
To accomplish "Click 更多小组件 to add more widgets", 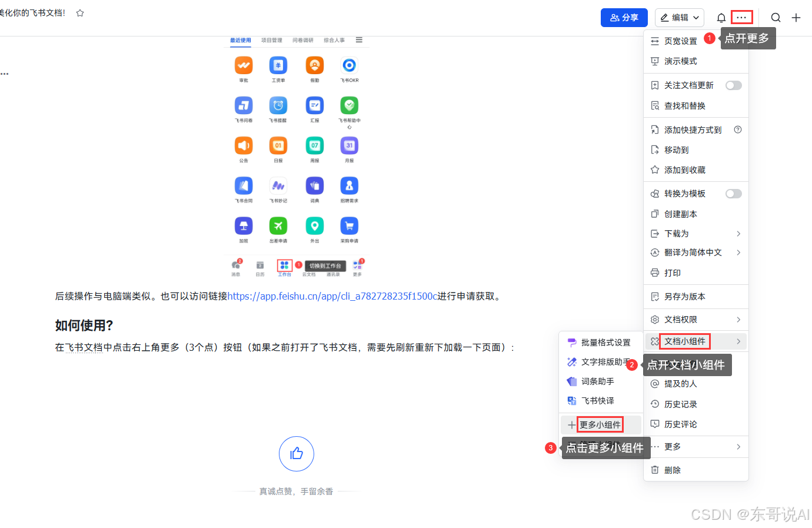I will [601, 425].
